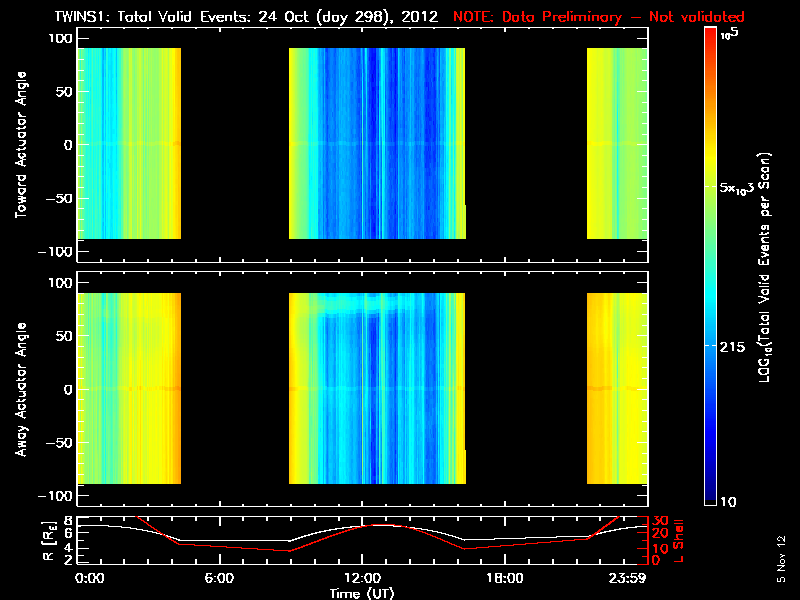Click the colorbar's LOG10 Total Valid Events title
Viewport: 800px width, 600px height.
click(x=764, y=267)
